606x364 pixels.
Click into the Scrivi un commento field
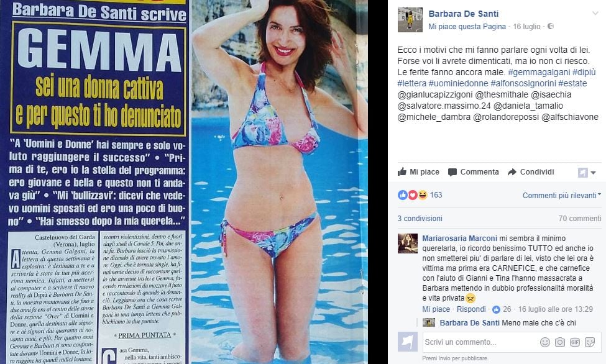coord(480,342)
